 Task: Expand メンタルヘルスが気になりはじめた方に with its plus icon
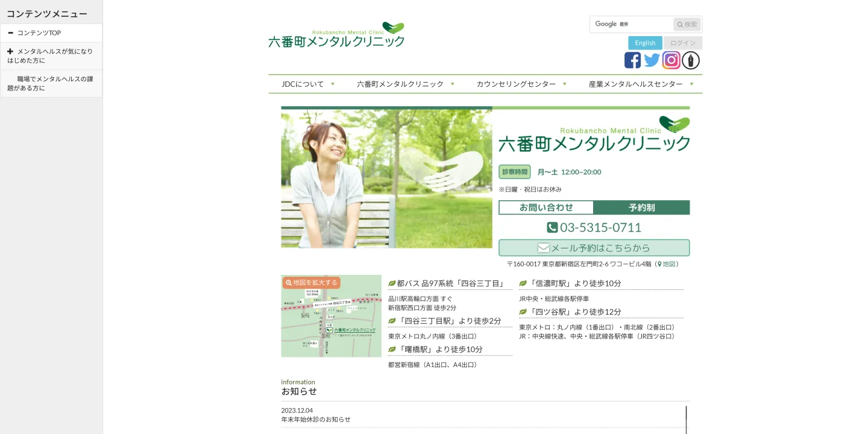tap(10, 51)
